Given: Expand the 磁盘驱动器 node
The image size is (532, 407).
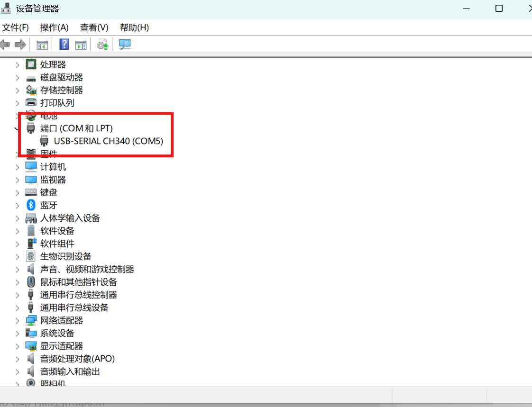Looking at the screenshot, I should click(x=17, y=78).
